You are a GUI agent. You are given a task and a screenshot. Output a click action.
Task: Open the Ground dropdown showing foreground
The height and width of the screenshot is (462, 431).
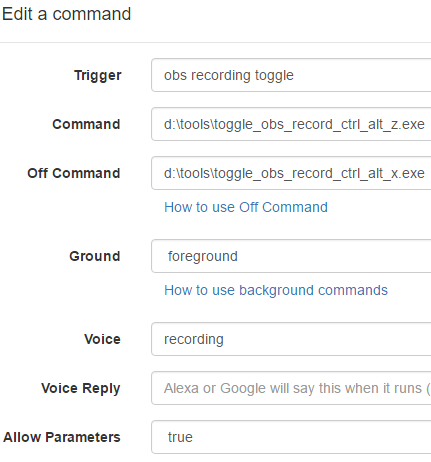click(x=291, y=256)
